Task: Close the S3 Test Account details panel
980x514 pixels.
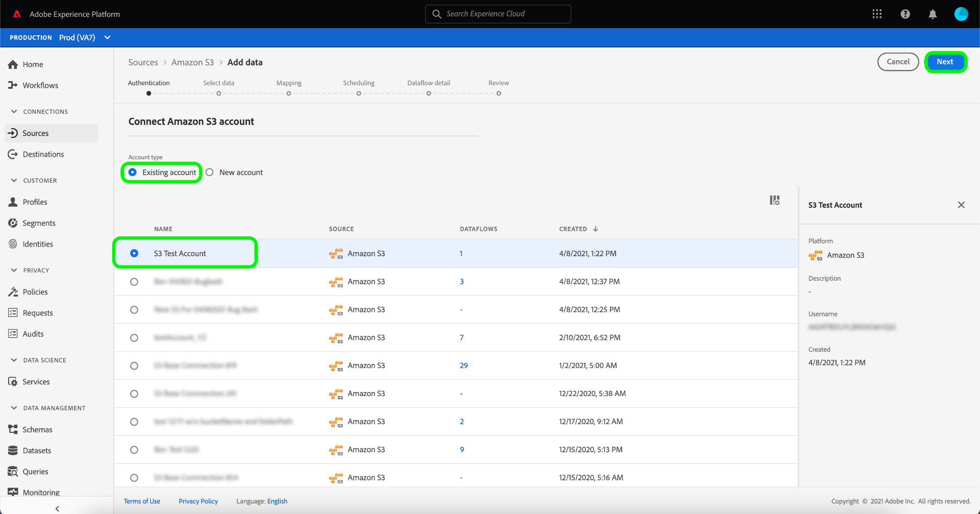Action: pyautogui.click(x=961, y=205)
